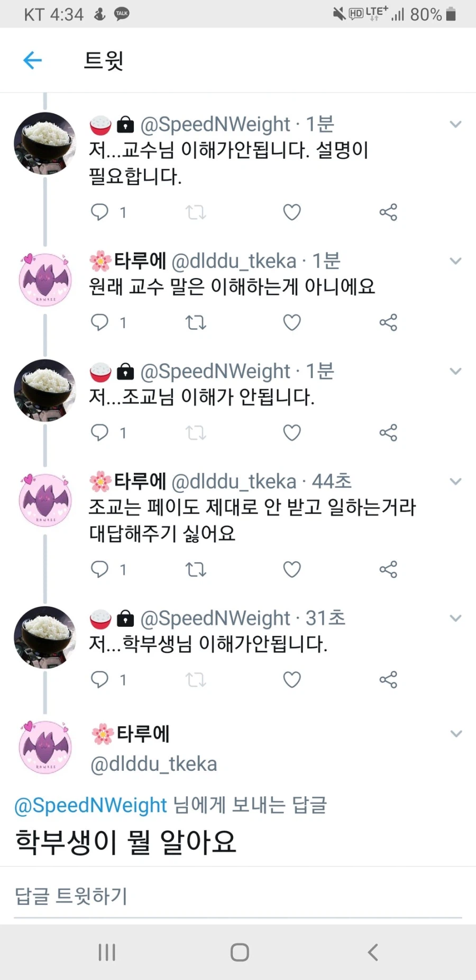Open the 트윗 screen title area
Viewport: 476px width, 980px height.
click(x=104, y=60)
